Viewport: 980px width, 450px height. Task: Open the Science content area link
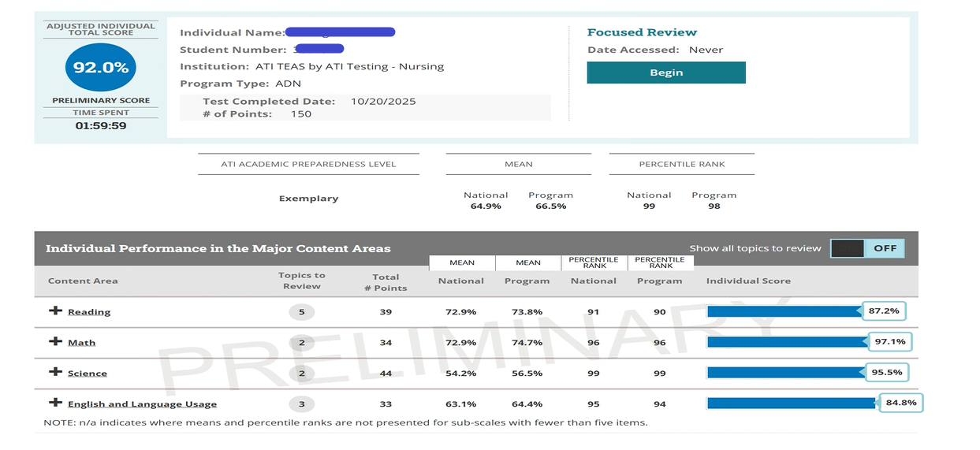[x=87, y=374]
